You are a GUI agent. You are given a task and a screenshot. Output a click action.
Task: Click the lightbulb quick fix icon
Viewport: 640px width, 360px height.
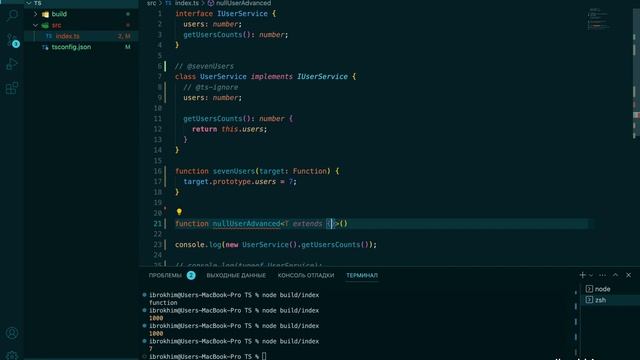click(179, 212)
